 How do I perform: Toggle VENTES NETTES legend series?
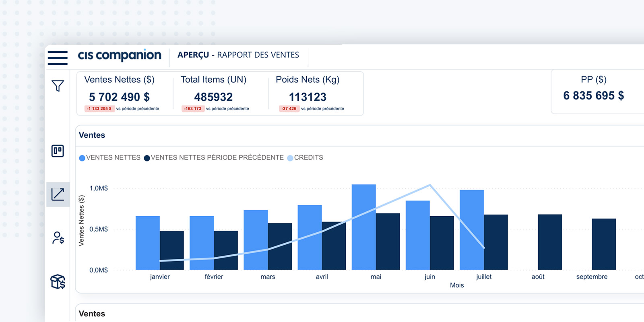click(x=113, y=158)
